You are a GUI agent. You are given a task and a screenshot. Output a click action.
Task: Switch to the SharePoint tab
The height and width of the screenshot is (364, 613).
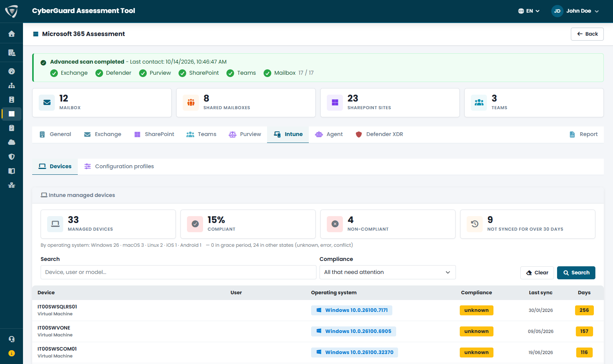click(154, 134)
